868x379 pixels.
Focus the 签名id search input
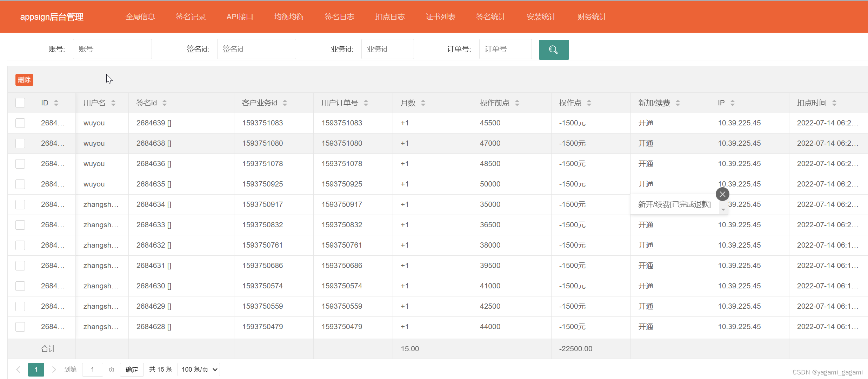(x=256, y=49)
